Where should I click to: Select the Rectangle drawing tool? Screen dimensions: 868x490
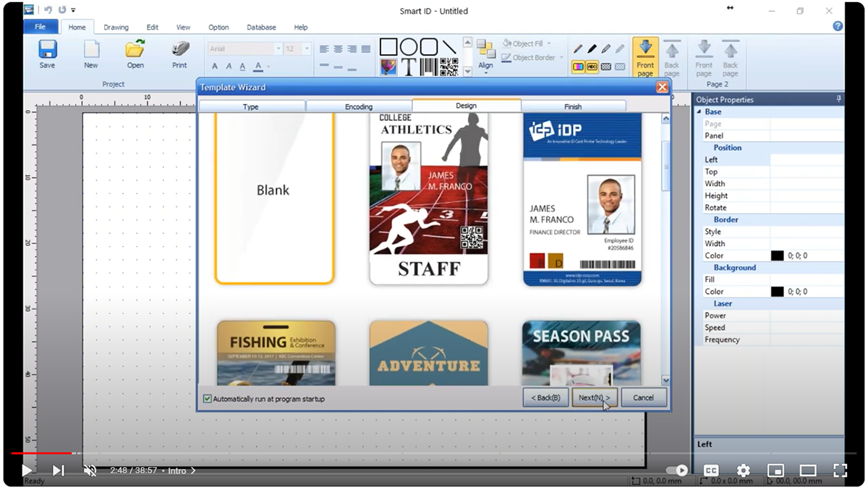tap(388, 46)
